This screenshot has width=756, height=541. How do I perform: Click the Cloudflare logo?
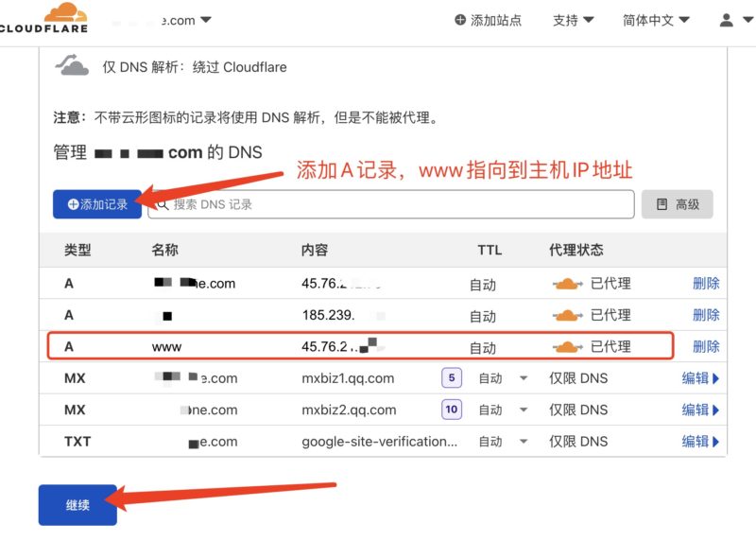click(43, 18)
